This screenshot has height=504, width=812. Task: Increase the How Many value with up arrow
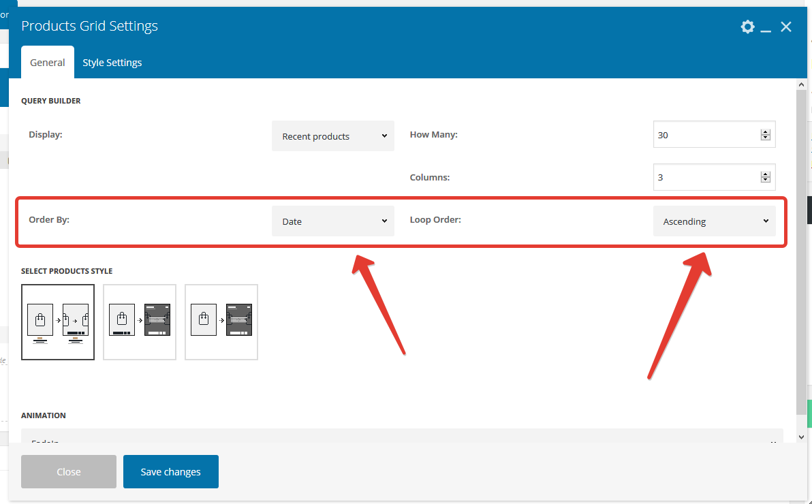pyautogui.click(x=766, y=132)
